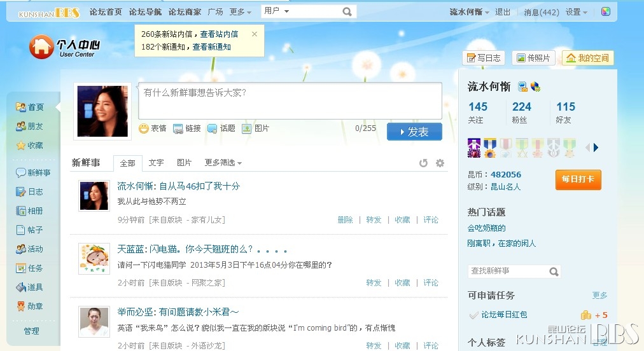644x351 pixels.
Task: Open the 更多筛选 filter dropdown
Action: click(x=223, y=163)
